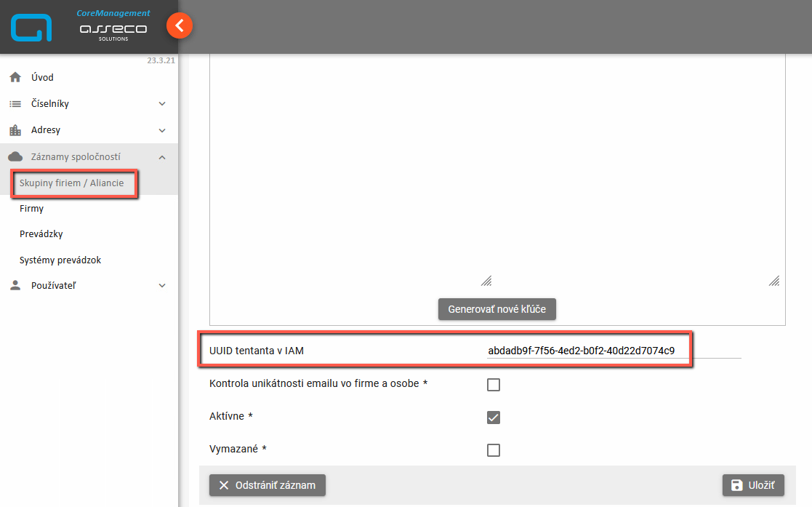Click the UUID tentanta v IAM field
The image size is (812, 507).
click(613, 351)
